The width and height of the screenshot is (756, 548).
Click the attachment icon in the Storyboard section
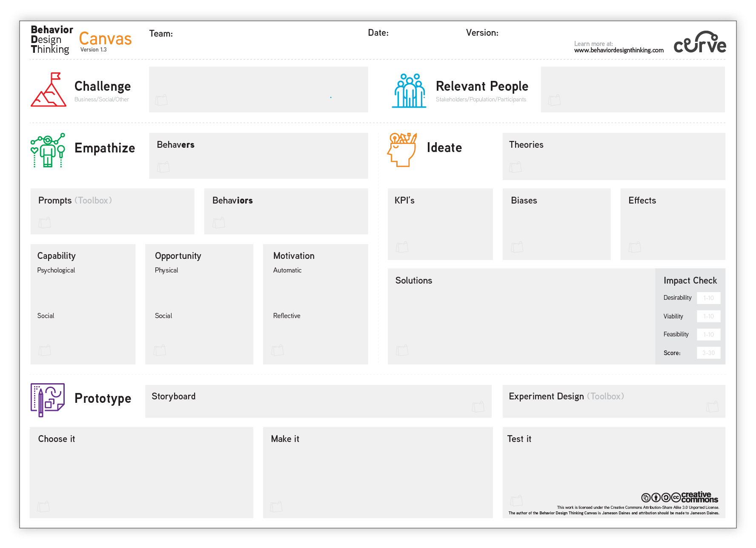478,407
